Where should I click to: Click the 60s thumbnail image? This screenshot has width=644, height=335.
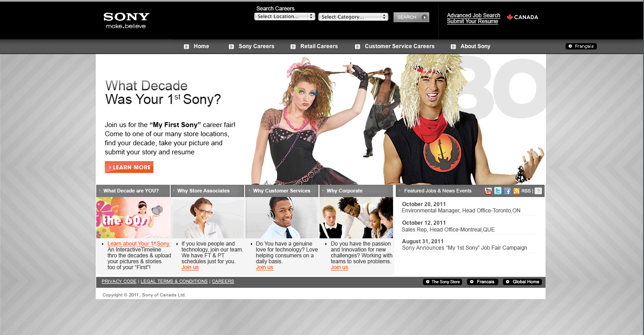tap(133, 217)
